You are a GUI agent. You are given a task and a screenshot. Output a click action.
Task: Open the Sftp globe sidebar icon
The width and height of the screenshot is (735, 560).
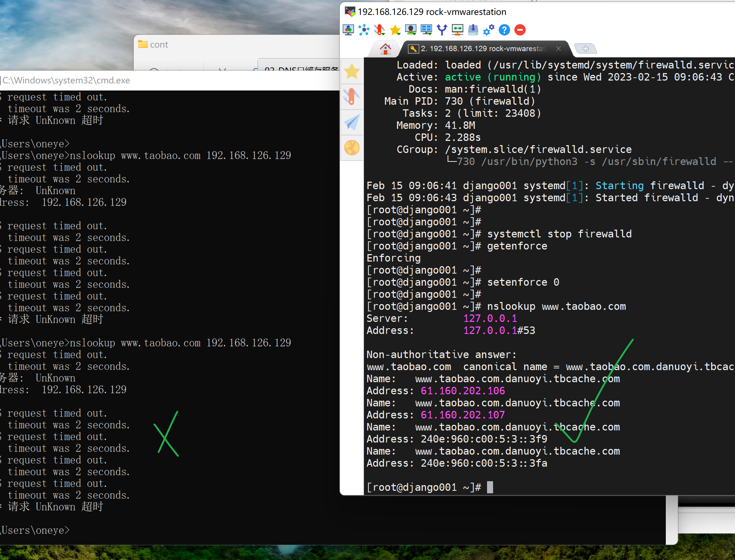352,148
